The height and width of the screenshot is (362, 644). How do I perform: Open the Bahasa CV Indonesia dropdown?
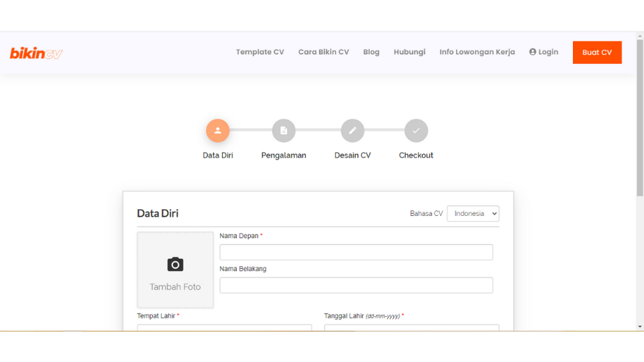(x=473, y=214)
